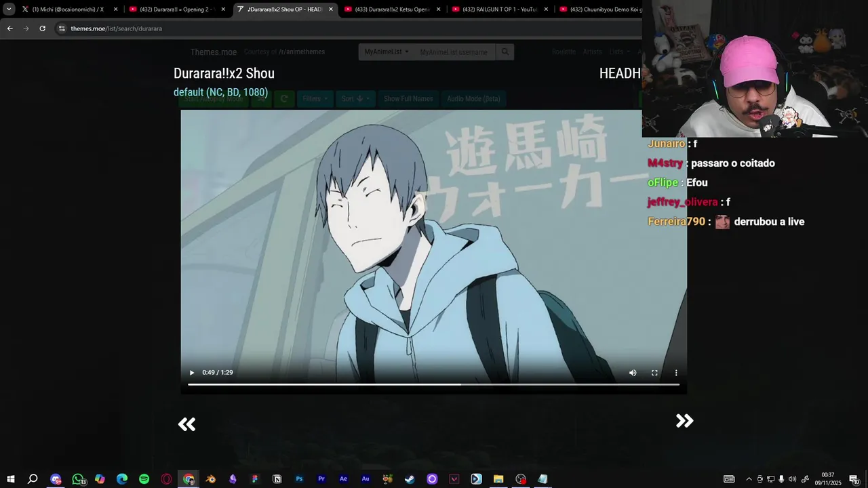Enter fullscreen via the video fullscreen icon

(654, 373)
